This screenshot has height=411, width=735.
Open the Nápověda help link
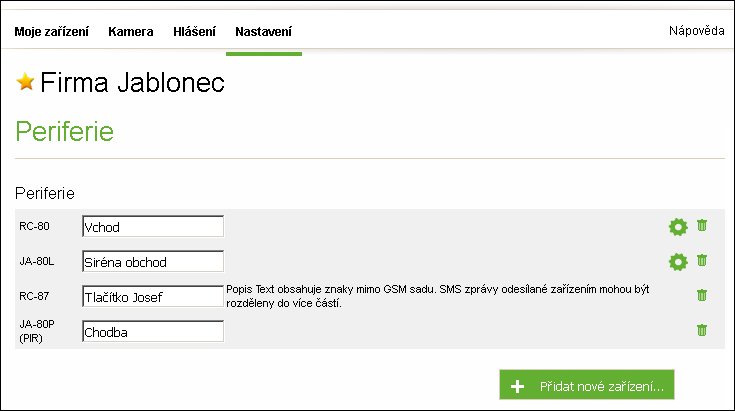pos(696,30)
